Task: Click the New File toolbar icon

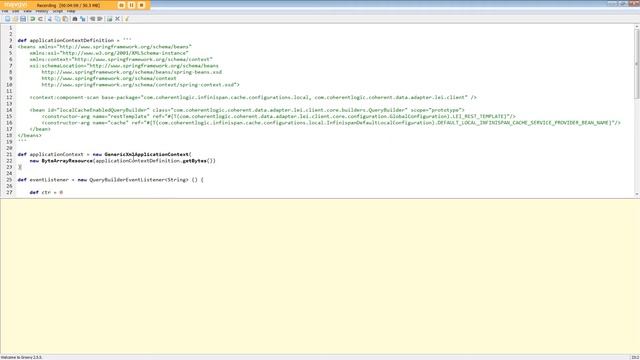Action: (x=7, y=19)
